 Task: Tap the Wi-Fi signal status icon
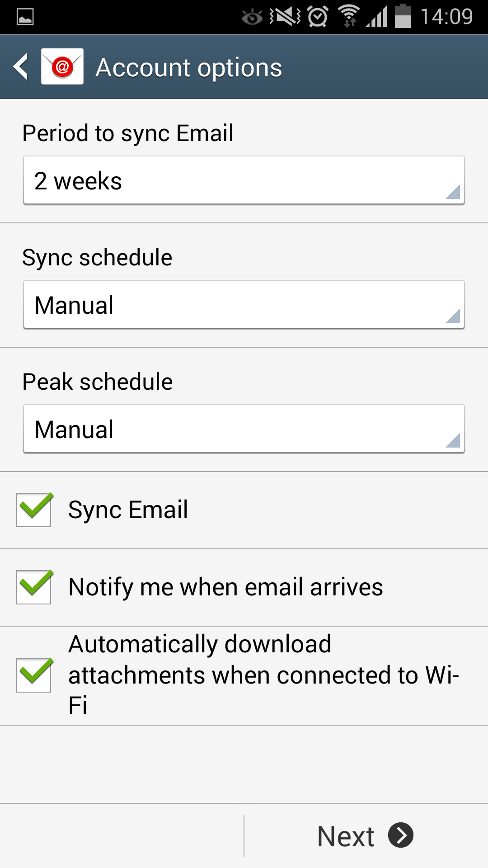click(349, 16)
